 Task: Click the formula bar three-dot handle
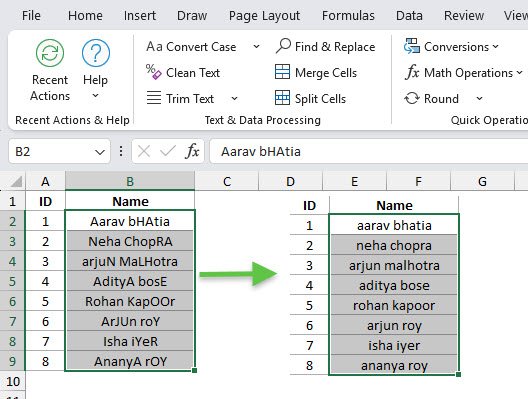pyautogui.click(x=121, y=151)
